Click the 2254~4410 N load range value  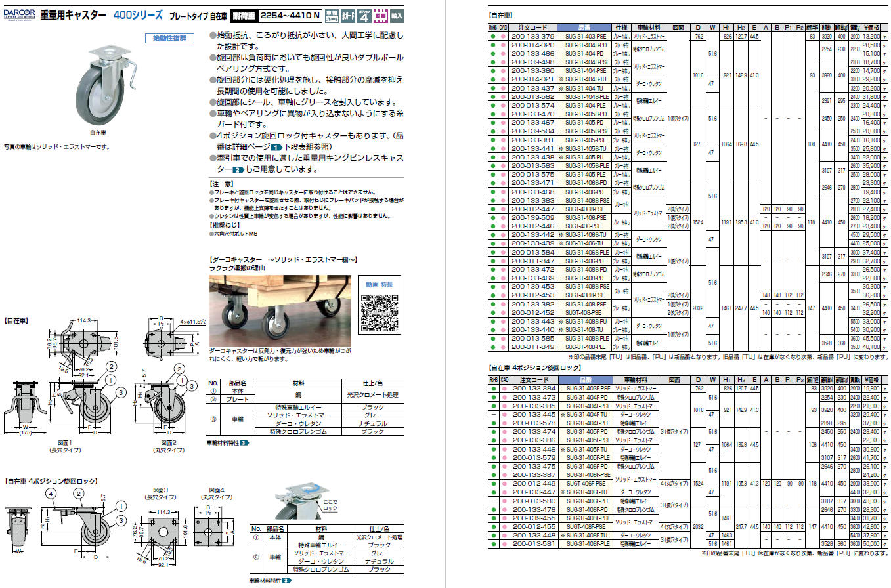[290, 15]
